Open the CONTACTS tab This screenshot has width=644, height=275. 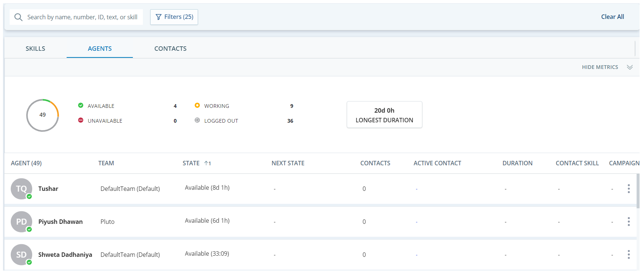tap(170, 49)
